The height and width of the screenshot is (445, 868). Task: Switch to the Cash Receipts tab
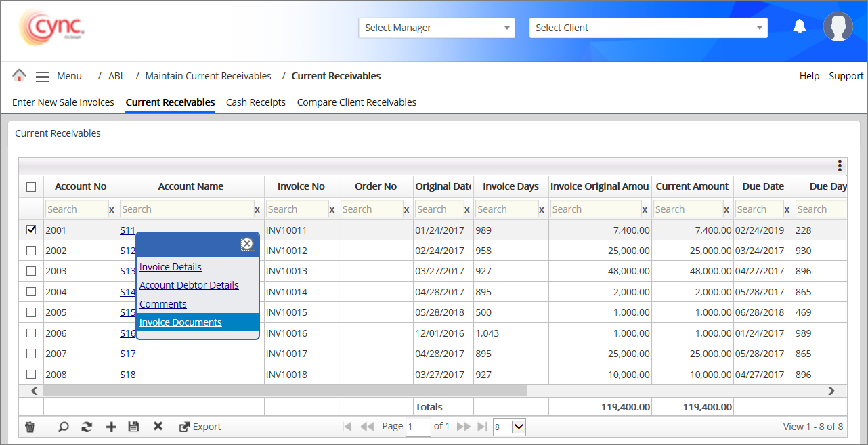[255, 102]
